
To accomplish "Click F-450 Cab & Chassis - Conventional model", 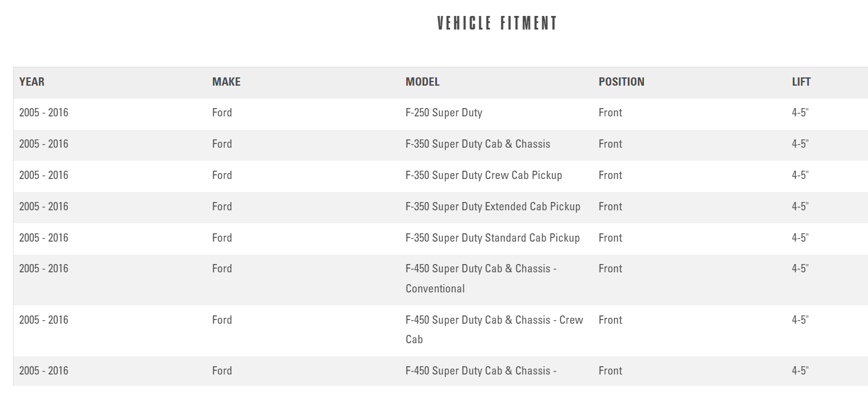I will tap(481, 278).
